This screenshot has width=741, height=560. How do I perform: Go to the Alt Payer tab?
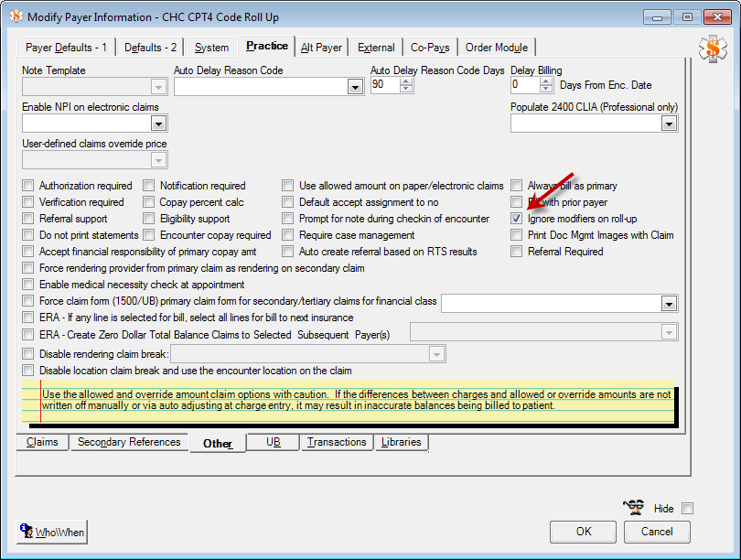[321, 48]
